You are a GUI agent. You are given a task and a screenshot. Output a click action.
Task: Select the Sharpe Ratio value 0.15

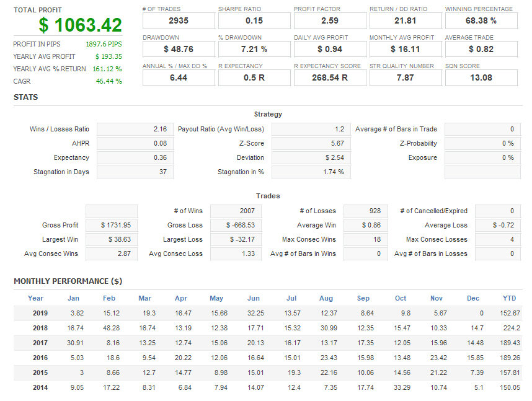click(x=254, y=20)
